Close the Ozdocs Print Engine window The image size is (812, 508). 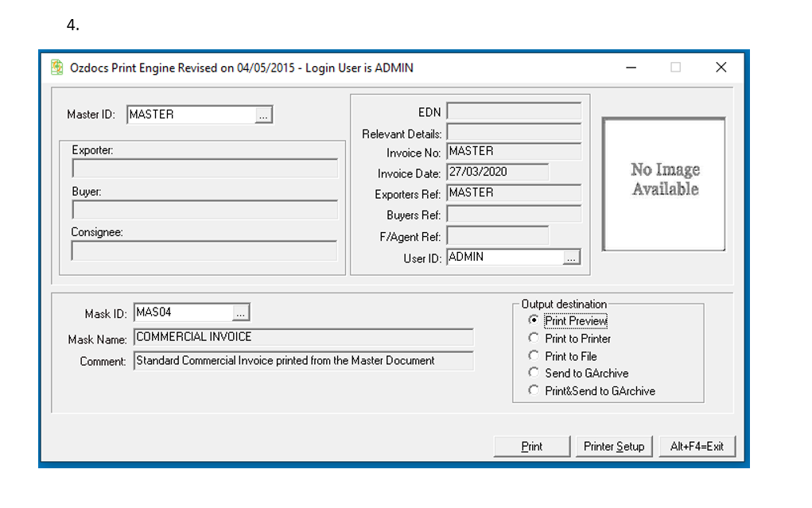click(x=721, y=68)
